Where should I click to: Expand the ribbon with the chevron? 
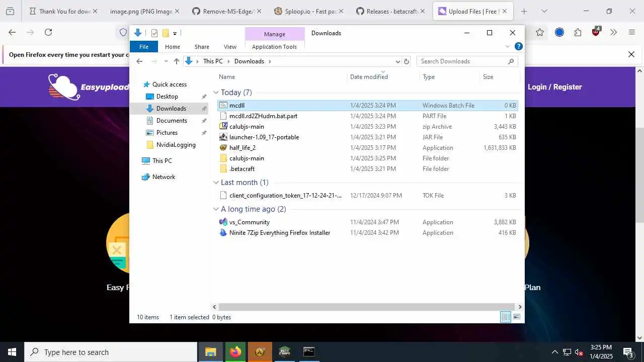click(507, 46)
